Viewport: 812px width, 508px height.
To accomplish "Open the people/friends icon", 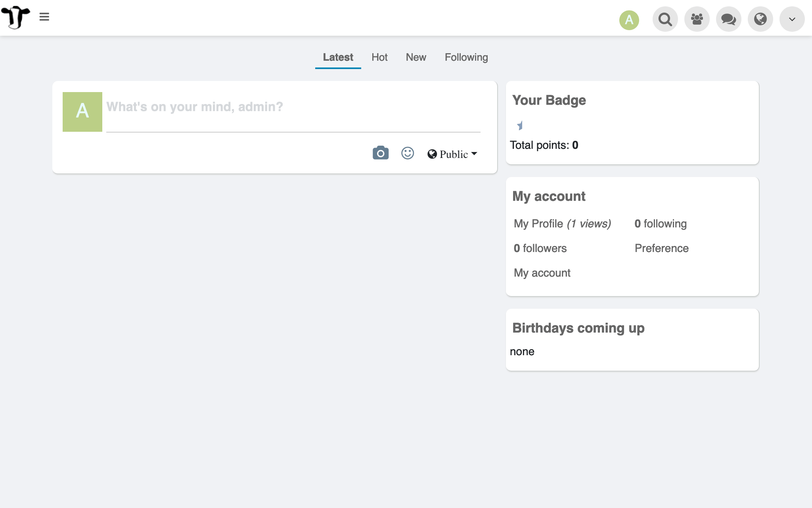I will [x=697, y=19].
